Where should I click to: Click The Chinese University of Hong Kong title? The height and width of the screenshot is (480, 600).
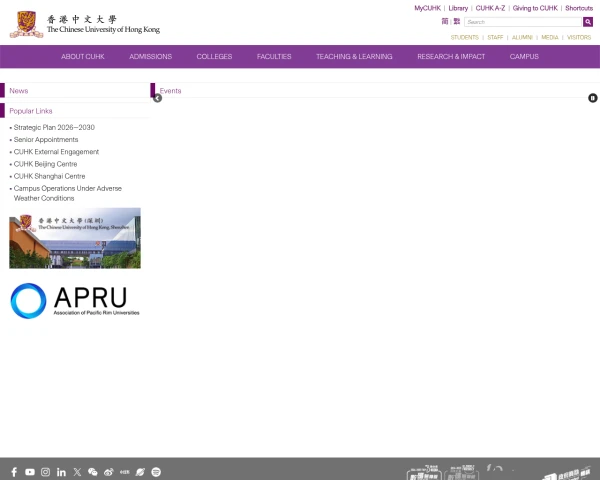coord(103,29)
